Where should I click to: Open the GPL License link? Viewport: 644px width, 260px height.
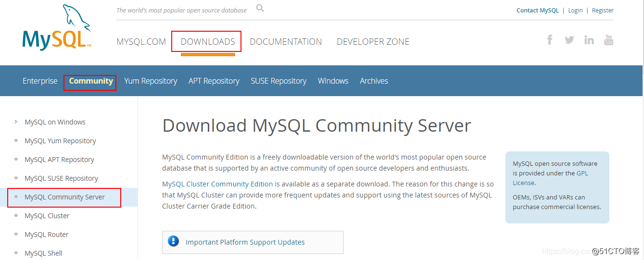(x=550, y=178)
